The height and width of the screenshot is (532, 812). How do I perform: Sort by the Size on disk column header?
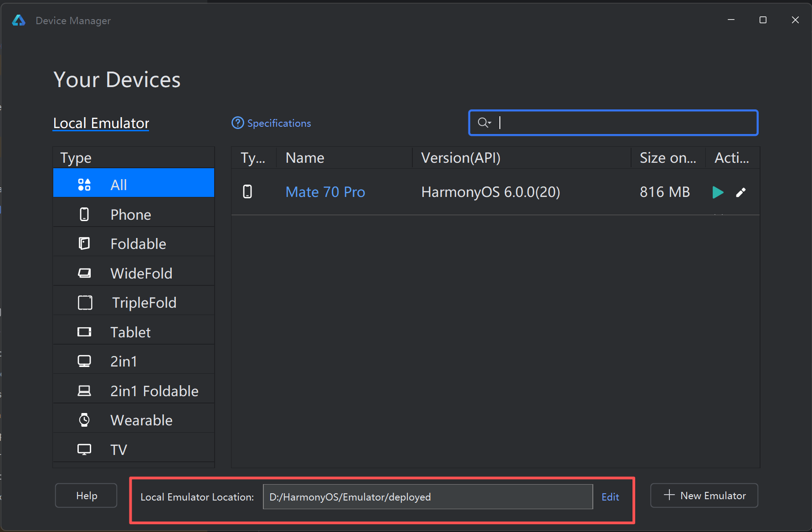(668, 158)
